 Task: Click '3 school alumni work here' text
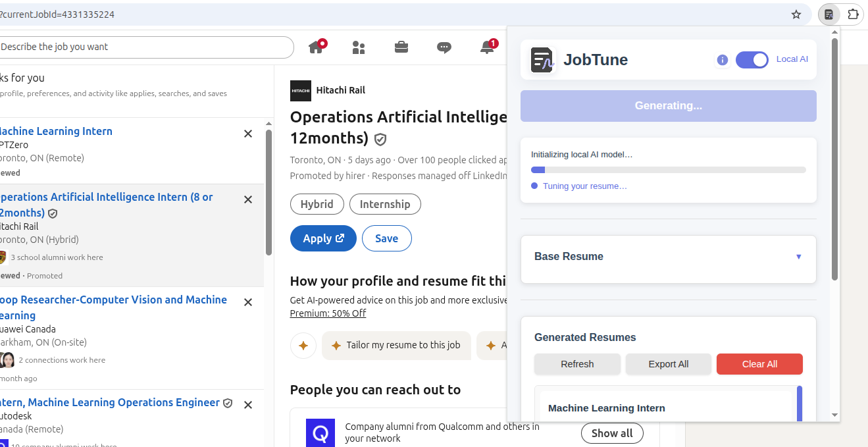coord(57,257)
